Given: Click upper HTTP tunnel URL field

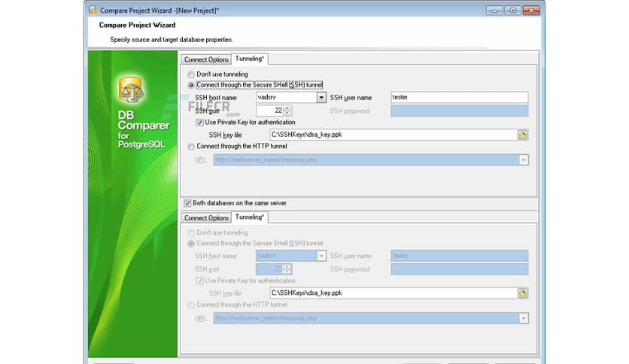Looking at the screenshot, I should pos(366,160).
